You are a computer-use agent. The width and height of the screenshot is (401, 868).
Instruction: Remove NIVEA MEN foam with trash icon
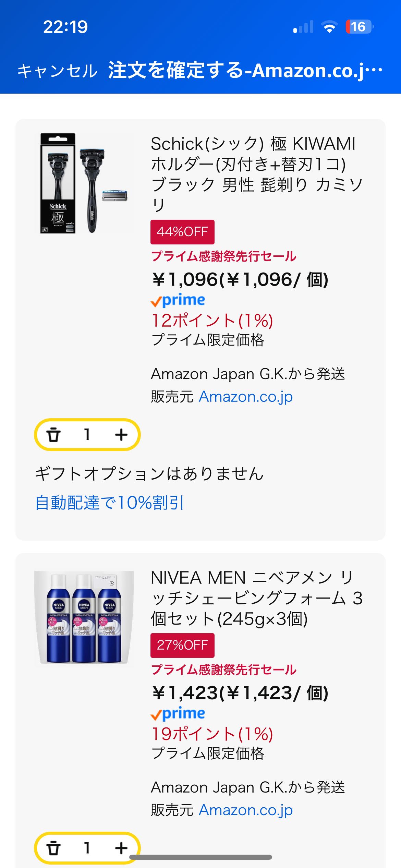pos(54,848)
